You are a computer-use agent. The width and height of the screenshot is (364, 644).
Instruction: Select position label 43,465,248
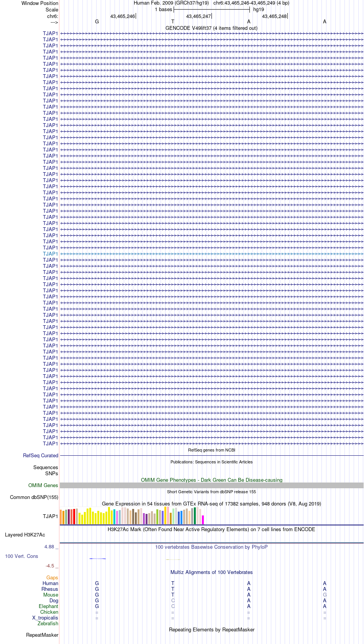(274, 16)
